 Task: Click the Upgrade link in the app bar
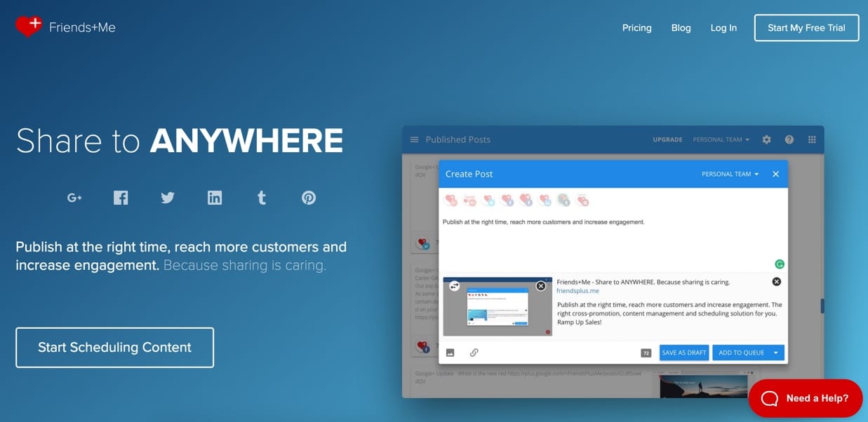[667, 139]
